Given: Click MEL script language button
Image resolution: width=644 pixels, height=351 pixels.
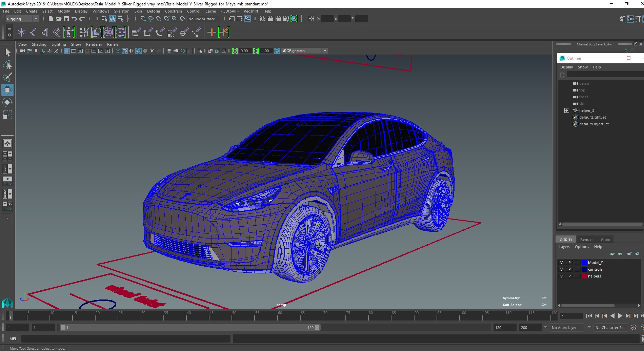Looking at the screenshot, I should pyautogui.click(x=13, y=339).
